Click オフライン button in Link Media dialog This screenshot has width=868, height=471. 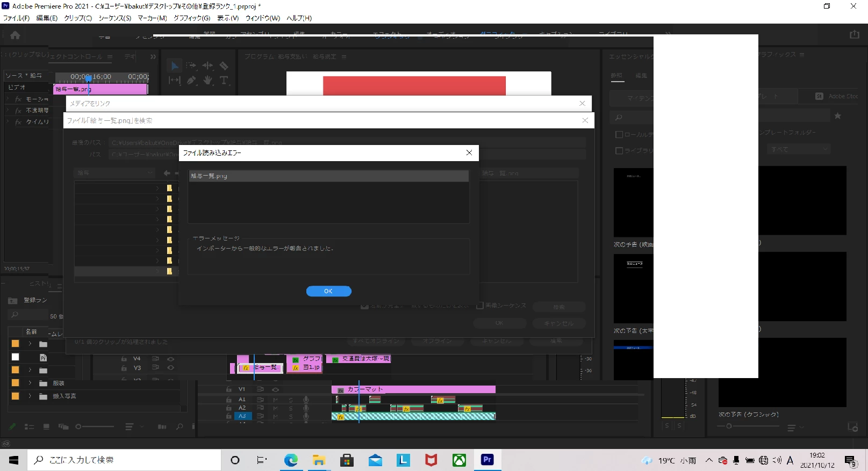coord(437,341)
